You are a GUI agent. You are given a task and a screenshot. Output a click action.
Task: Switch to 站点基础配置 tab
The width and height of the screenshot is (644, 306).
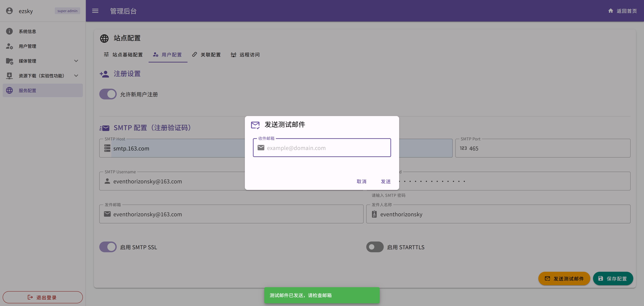(x=123, y=55)
